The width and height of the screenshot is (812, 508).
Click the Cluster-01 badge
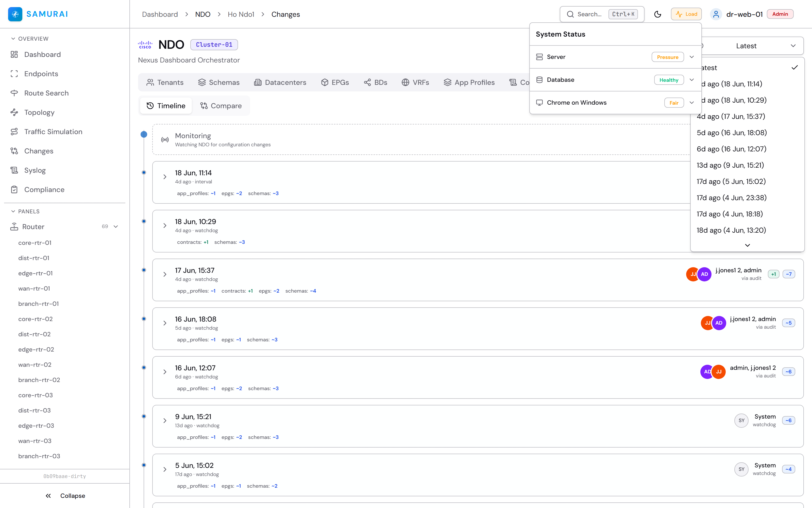[214, 45]
